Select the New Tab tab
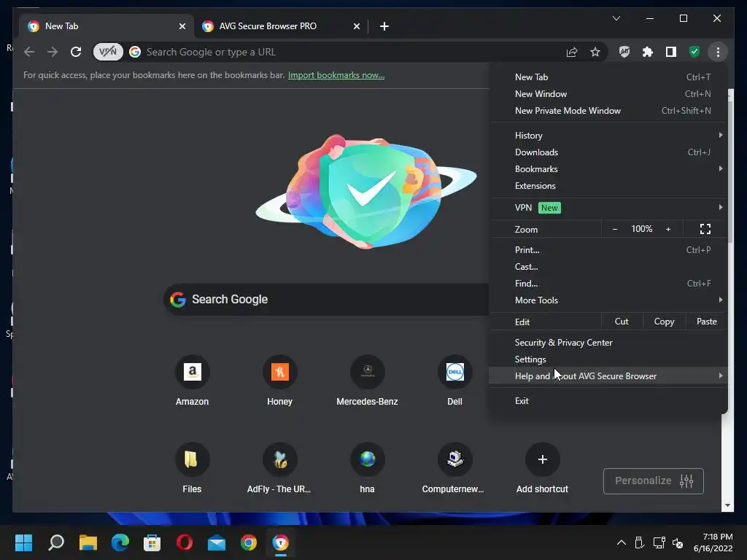Viewport: 747px width, 560px height. (x=105, y=26)
